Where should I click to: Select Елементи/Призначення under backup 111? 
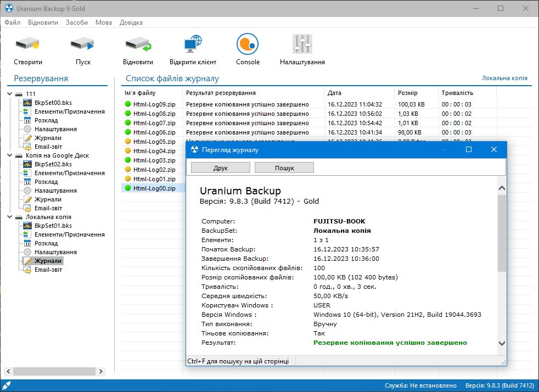coord(70,111)
